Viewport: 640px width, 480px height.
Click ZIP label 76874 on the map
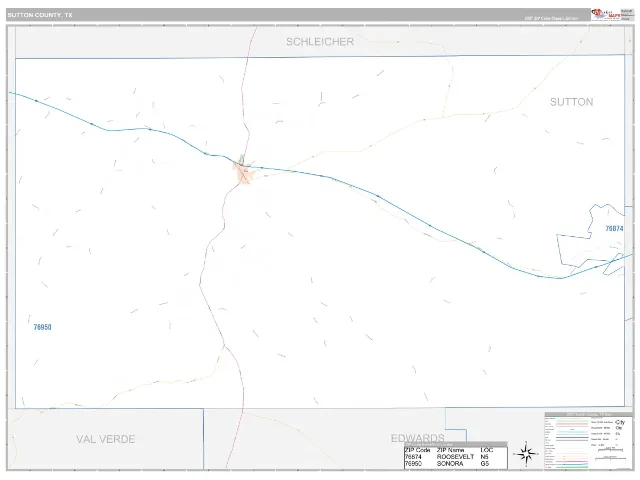click(x=614, y=229)
